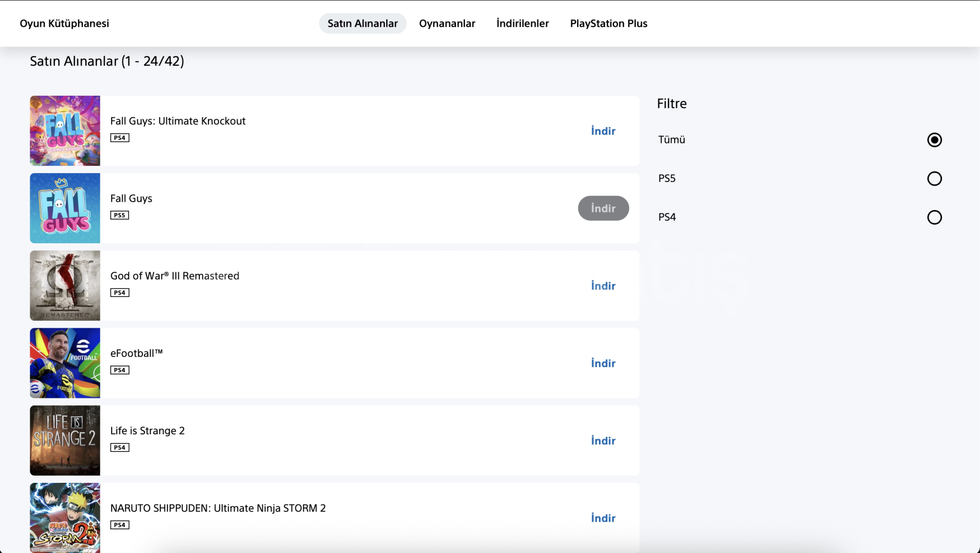
Task: Open the Naruto Storm 2 cover thumbnail
Action: tap(65, 518)
